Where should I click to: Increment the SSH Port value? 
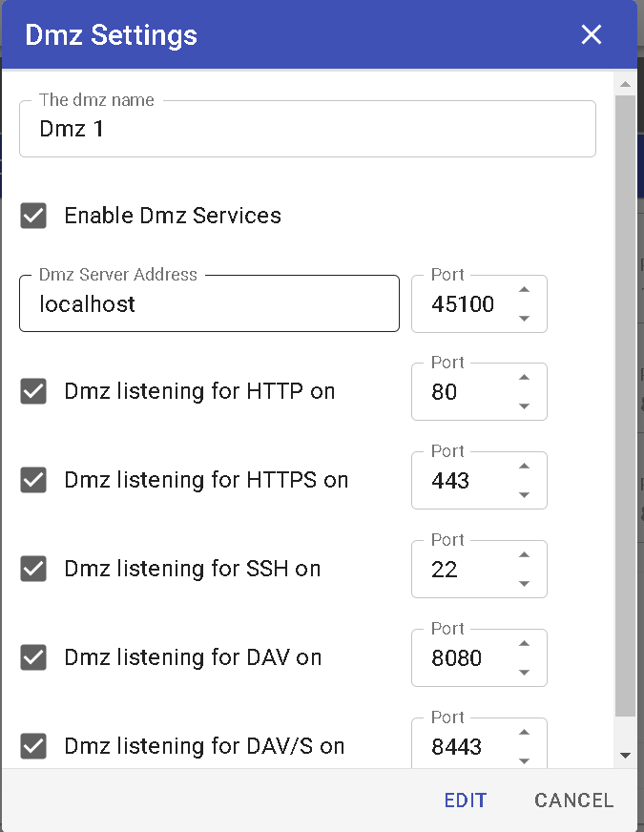coord(524,552)
